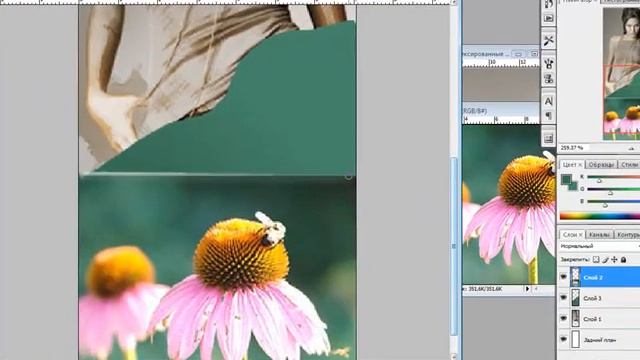Click zoom-out mountain icon in Navigator
The width and height of the screenshot is (640, 360).
coord(632,148)
